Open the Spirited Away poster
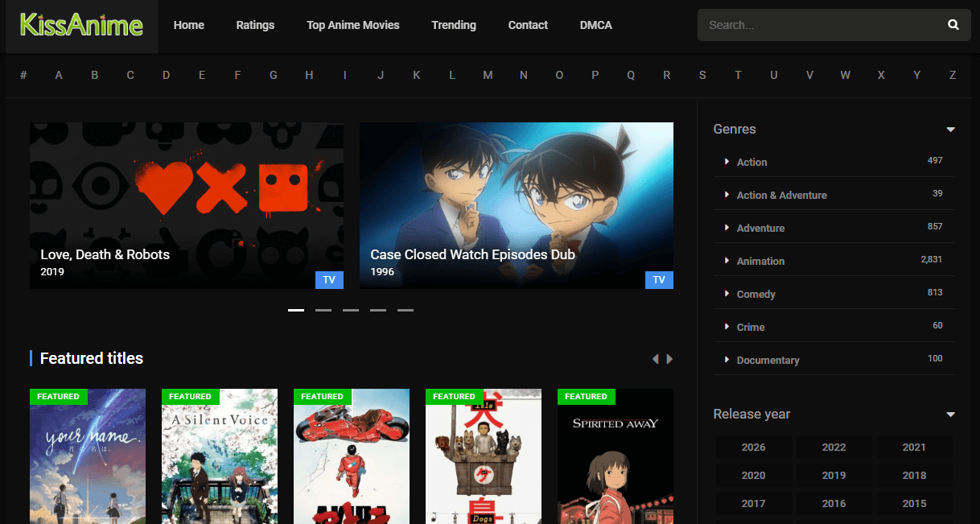Screen dimensions: 980x524 point(616,456)
